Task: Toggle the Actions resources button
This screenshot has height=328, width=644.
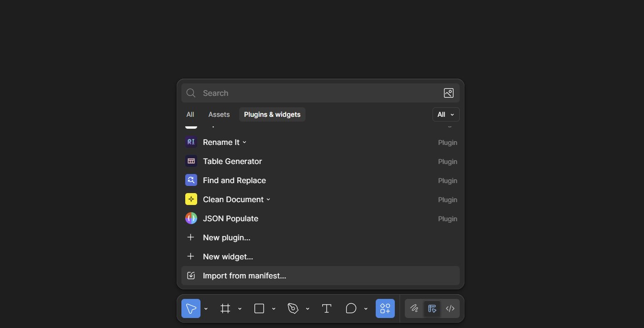Action: click(x=385, y=308)
